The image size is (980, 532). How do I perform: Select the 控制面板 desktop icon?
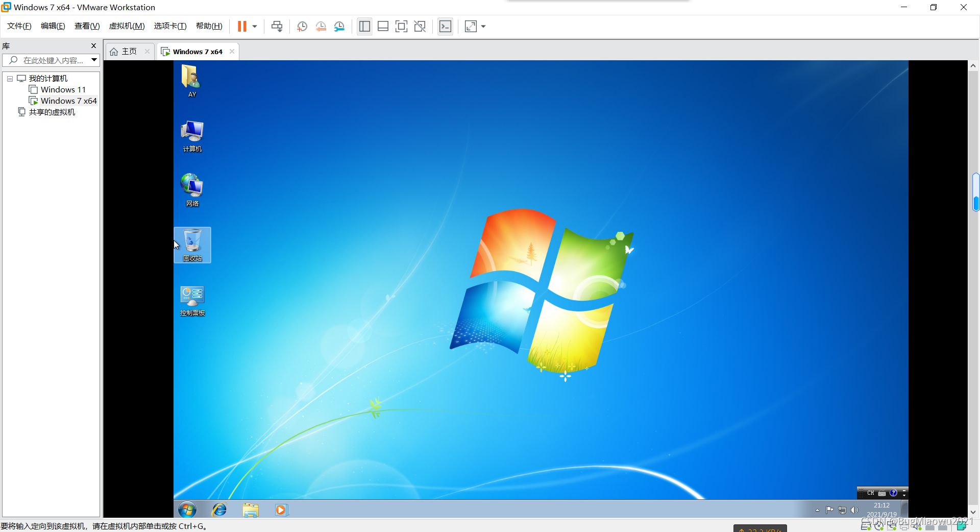(192, 300)
